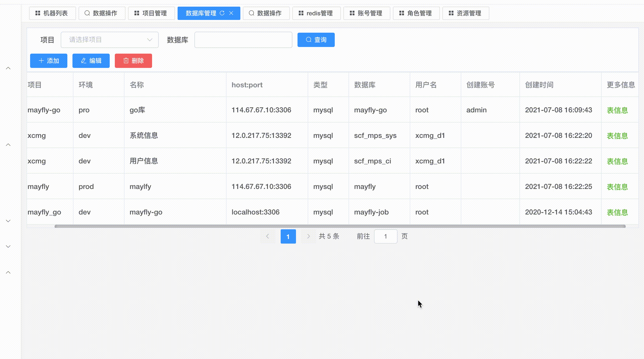Switch to the 账号管理 tab
644x359 pixels.
click(367, 13)
